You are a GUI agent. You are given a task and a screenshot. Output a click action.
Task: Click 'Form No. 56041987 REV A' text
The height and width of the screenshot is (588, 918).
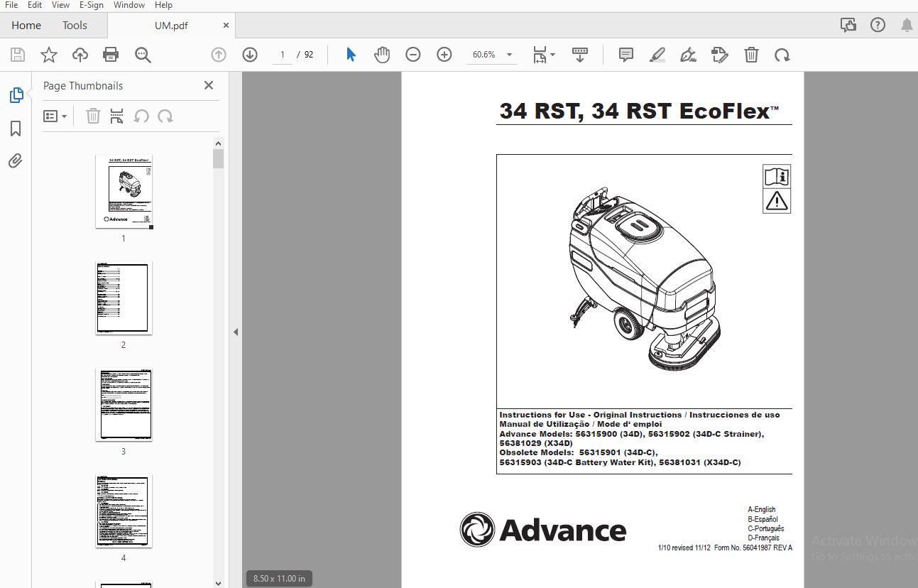tap(753, 548)
